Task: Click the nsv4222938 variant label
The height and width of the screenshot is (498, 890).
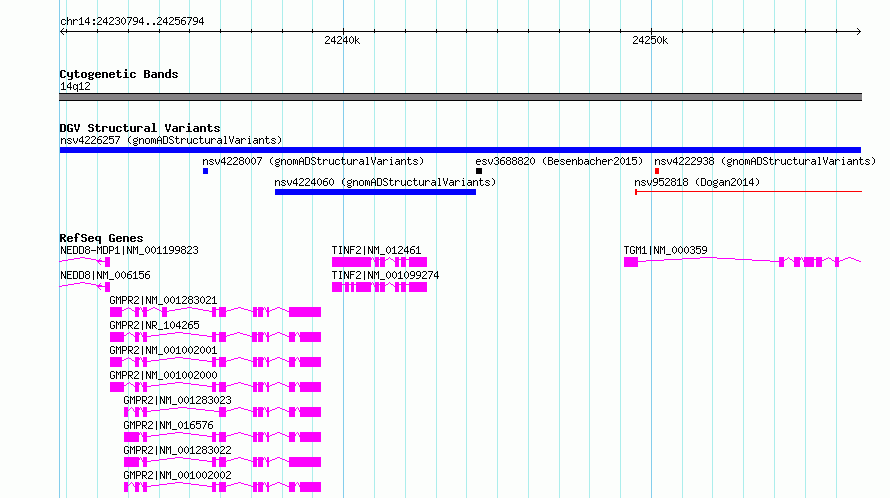Action: (765, 161)
